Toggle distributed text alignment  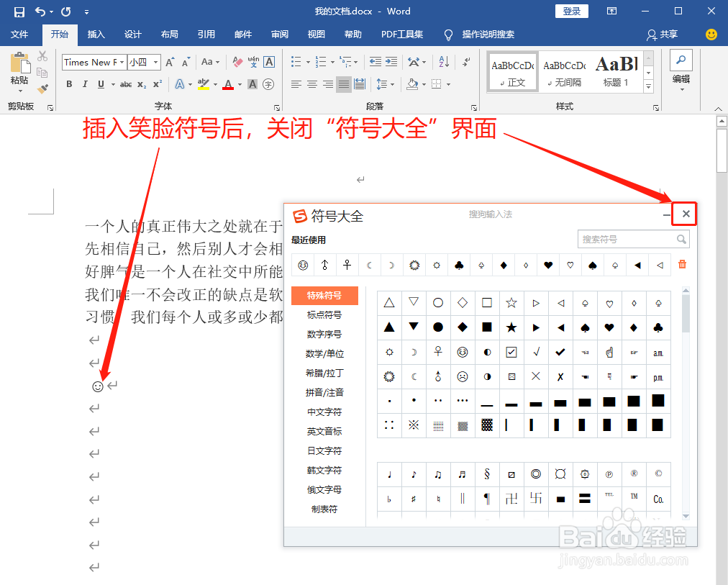click(360, 84)
